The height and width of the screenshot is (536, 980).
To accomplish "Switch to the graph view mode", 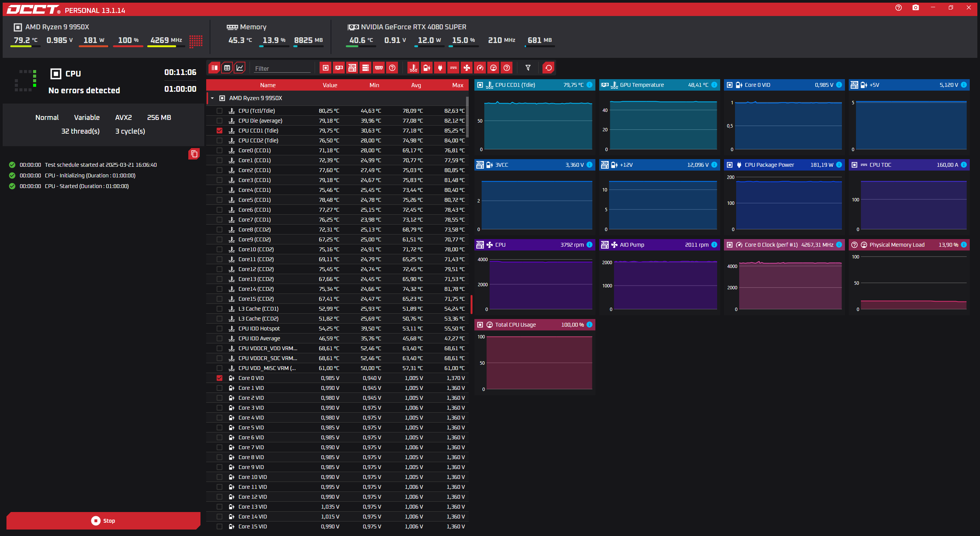I will click(x=240, y=68).
